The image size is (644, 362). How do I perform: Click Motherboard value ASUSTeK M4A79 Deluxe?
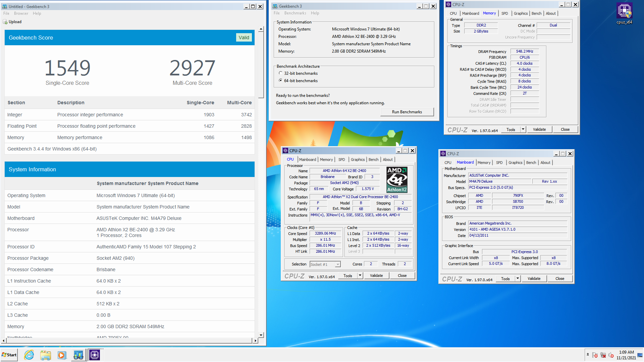(139, 218)
